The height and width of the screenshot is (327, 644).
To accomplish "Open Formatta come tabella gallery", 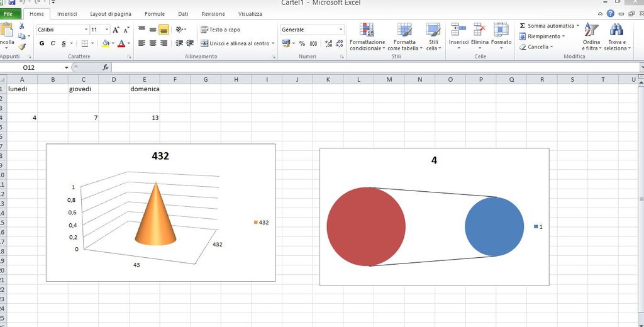I will click(x=404, y=37).
